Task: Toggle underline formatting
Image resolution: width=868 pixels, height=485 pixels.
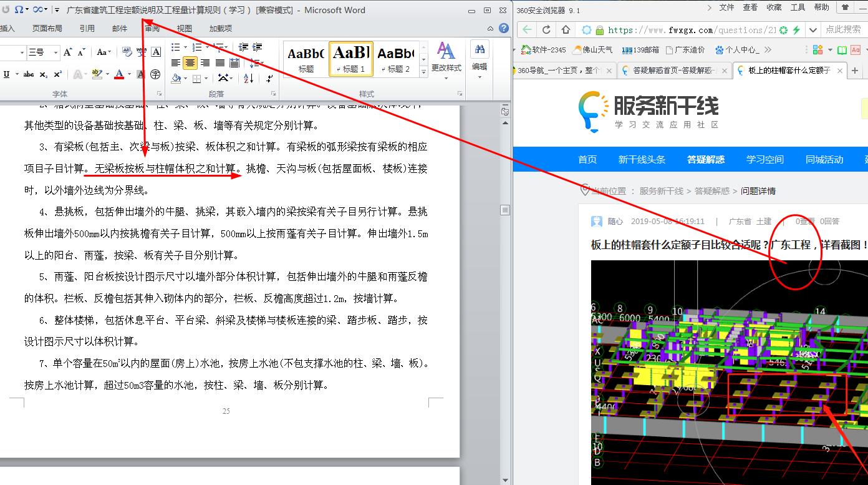Action: click(x=7, y=74)
